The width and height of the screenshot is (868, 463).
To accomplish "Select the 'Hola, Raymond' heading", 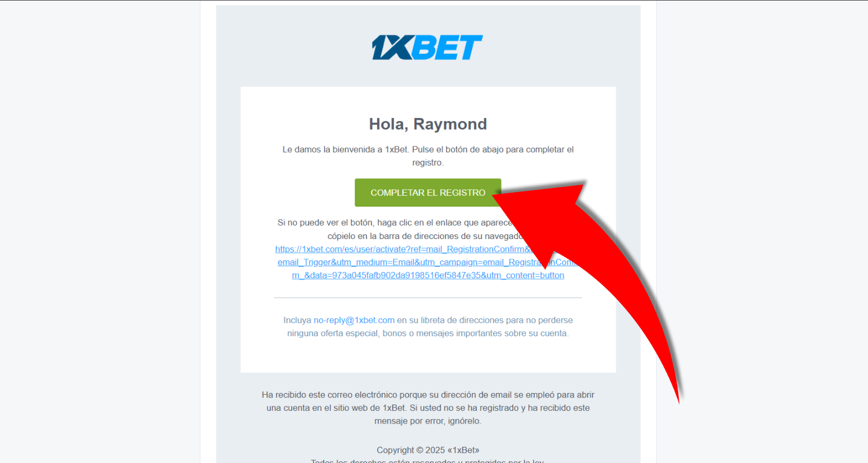I will click(428, 124).
